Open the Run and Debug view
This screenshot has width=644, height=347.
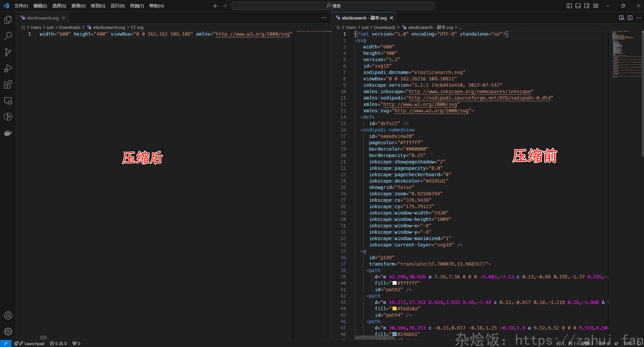pos(8,68)
